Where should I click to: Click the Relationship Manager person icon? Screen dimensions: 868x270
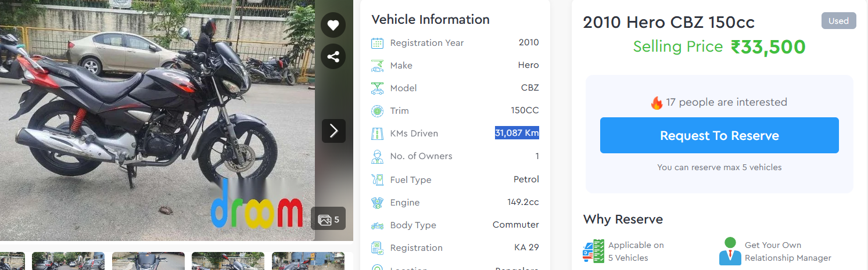click(730, 251)
